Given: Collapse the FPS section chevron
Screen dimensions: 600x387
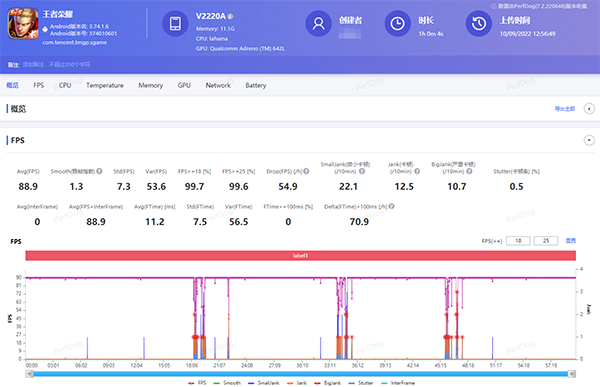Looking at the screenshot, I should 589,140.
